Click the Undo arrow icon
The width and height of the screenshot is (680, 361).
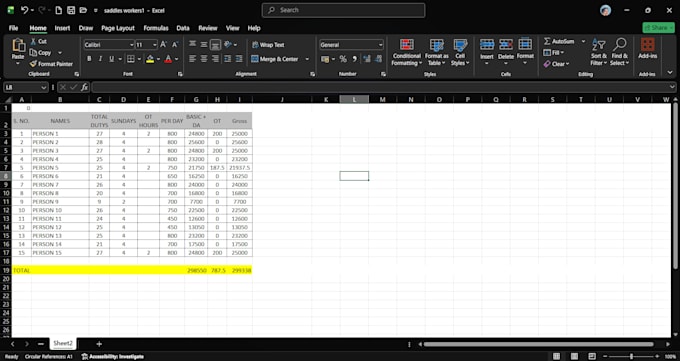pyautogui.click(x=24, y=10)
